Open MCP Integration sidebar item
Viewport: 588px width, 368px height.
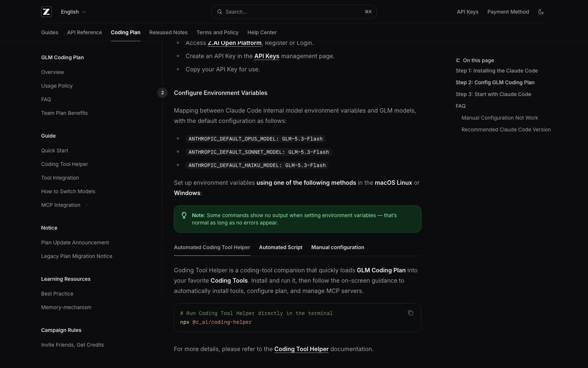[61, 205]
